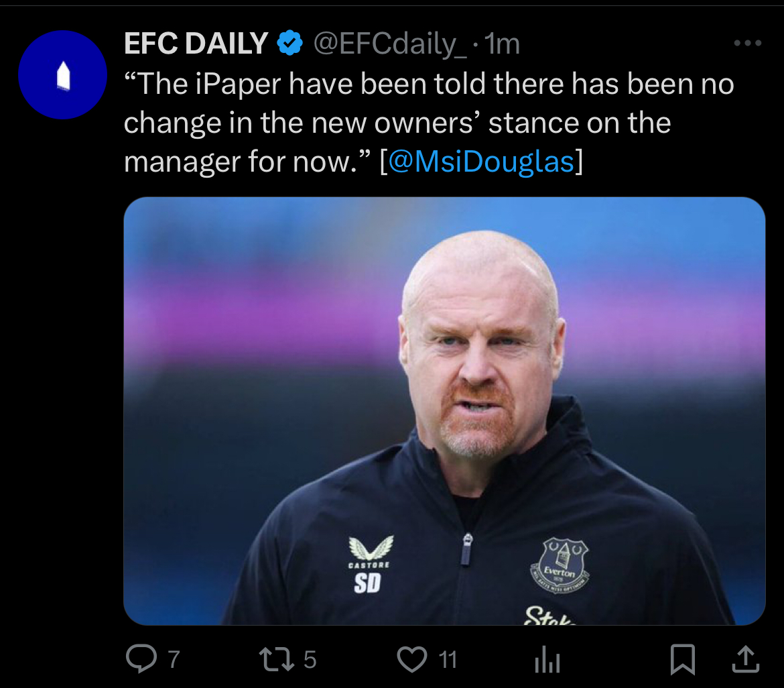Open the EFC DAILY profile avatar
The height and width of the screenshot is (688, 784).
click(x=62, y=75)
